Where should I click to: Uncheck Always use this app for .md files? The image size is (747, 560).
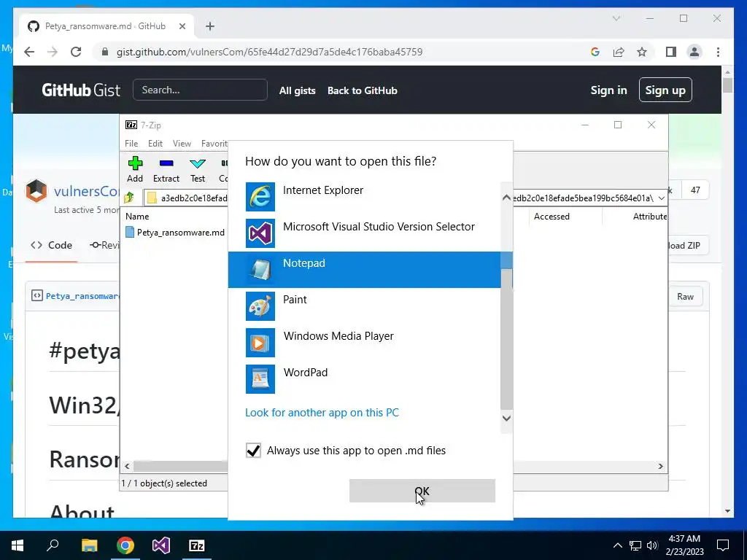click(253, 450)
